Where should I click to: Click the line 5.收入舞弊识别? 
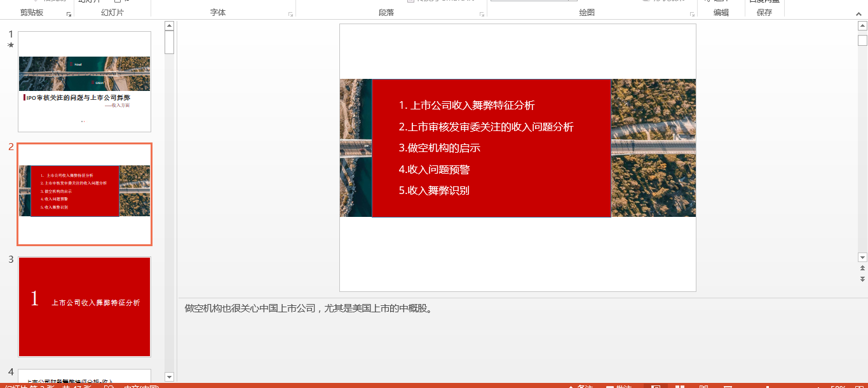pos(435,190)
